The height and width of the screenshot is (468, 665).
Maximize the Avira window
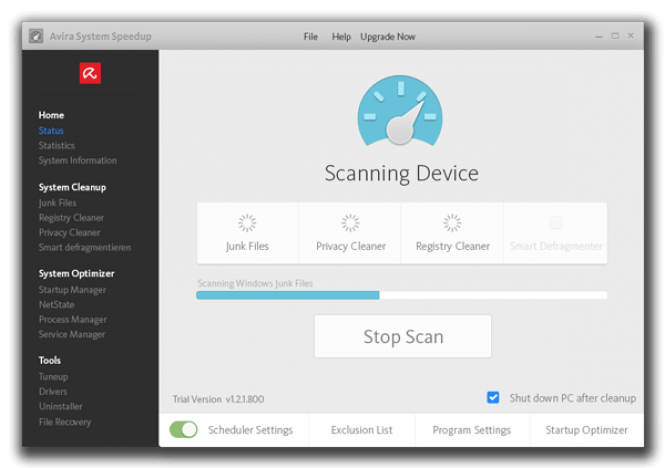click(x=615, y=36)
